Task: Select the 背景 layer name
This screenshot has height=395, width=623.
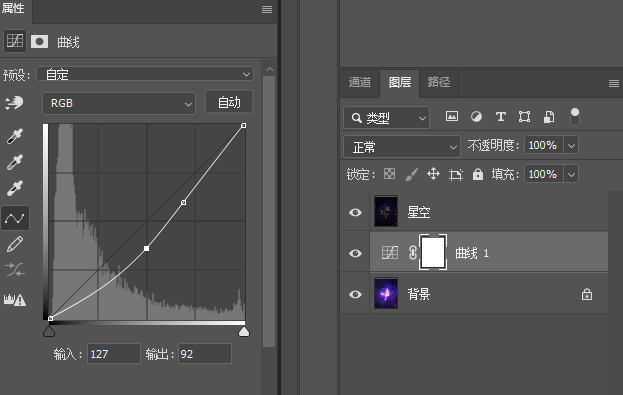Action: [x=419, y=294]
